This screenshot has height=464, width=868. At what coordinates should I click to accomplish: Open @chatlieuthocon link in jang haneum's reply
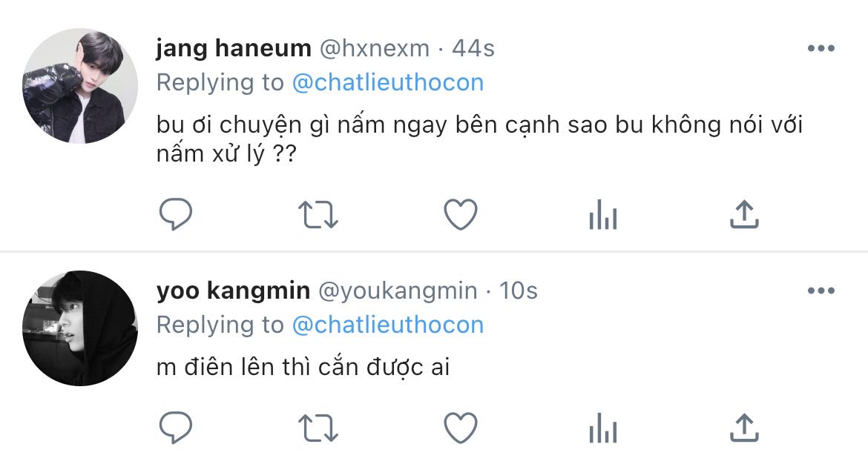coord(388,82)
